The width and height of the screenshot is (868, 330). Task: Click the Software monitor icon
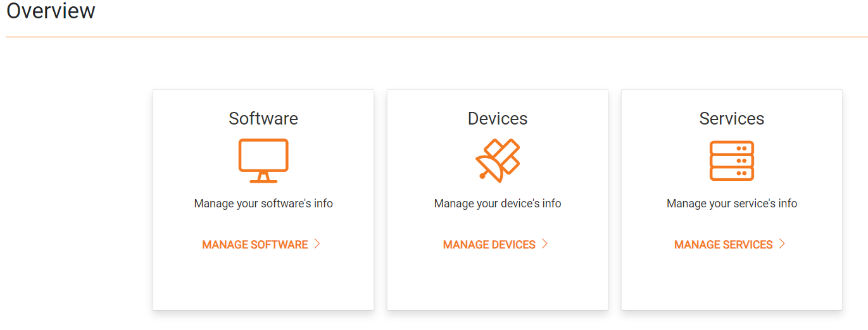click(x=263, y=161)
